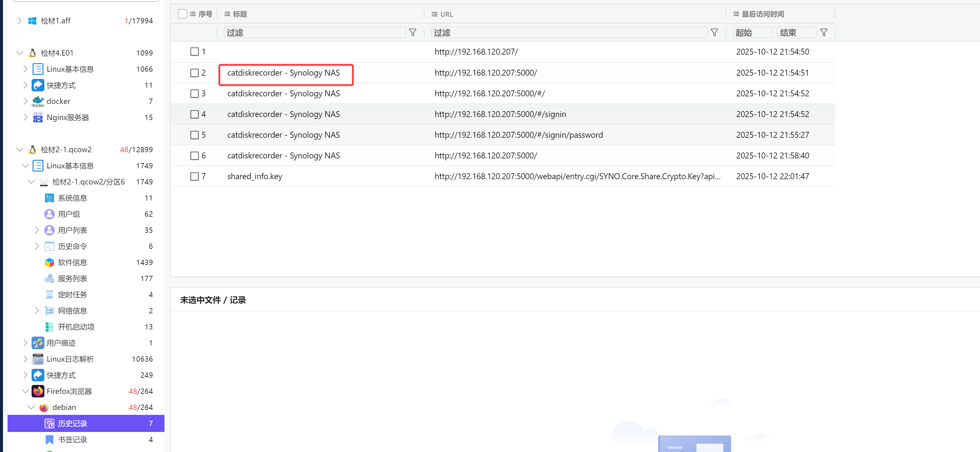Sort by the 最后访问时间 column header

(763, 14)
